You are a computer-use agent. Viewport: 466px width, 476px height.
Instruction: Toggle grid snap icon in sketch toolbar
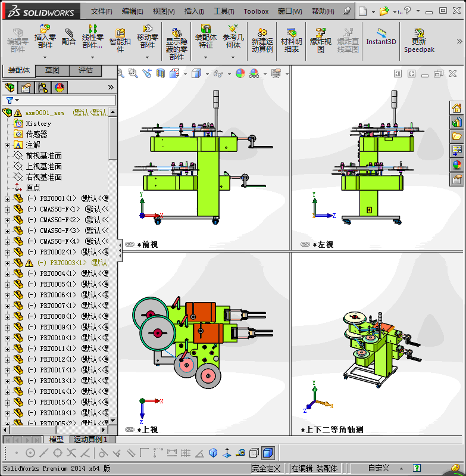186,453
